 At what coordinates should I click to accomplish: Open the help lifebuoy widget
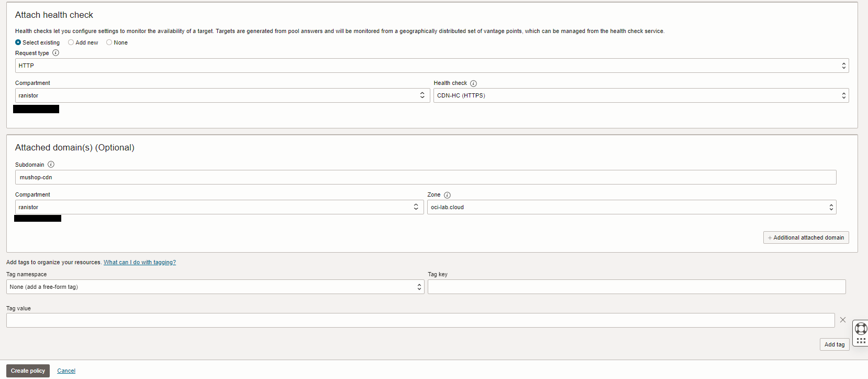pyautogui.click(x=861, y=329)
